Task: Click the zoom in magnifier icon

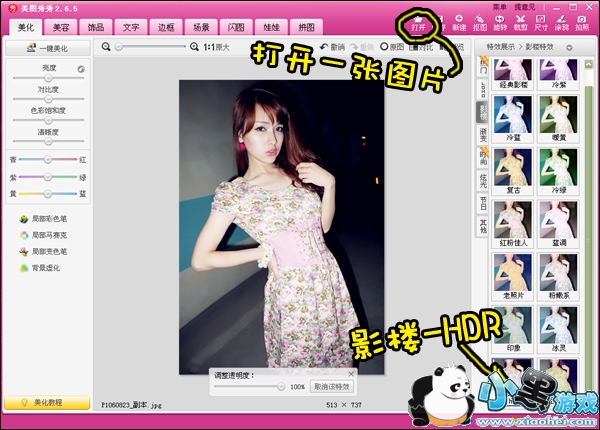Action: click(x=194, y=47)
